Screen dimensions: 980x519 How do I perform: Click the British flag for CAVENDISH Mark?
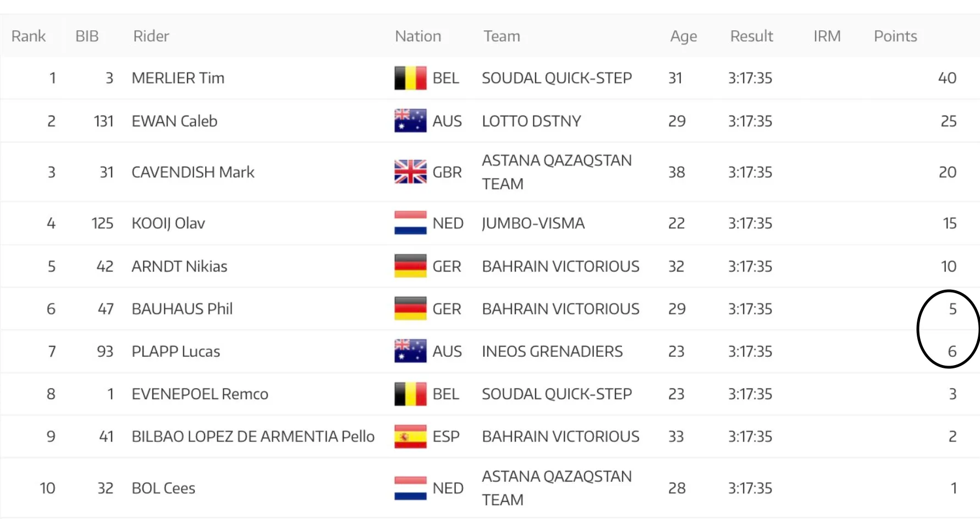(x=410, y=172)
